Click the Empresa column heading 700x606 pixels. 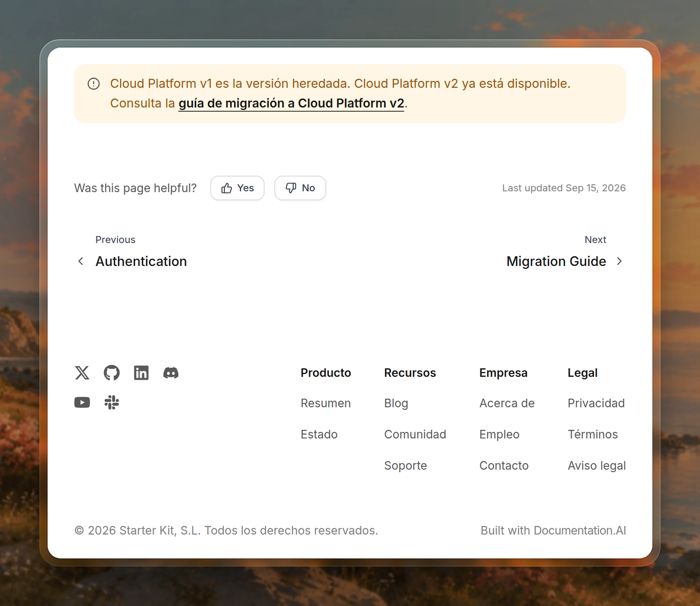pos(503,373)
